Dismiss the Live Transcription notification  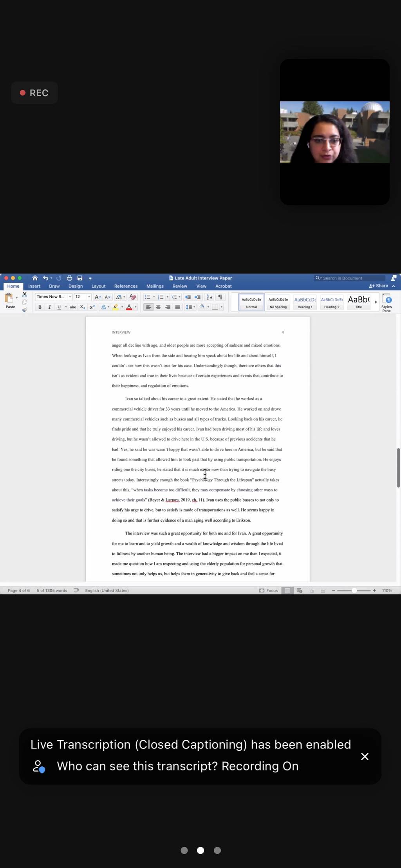[x=365, y=757]
